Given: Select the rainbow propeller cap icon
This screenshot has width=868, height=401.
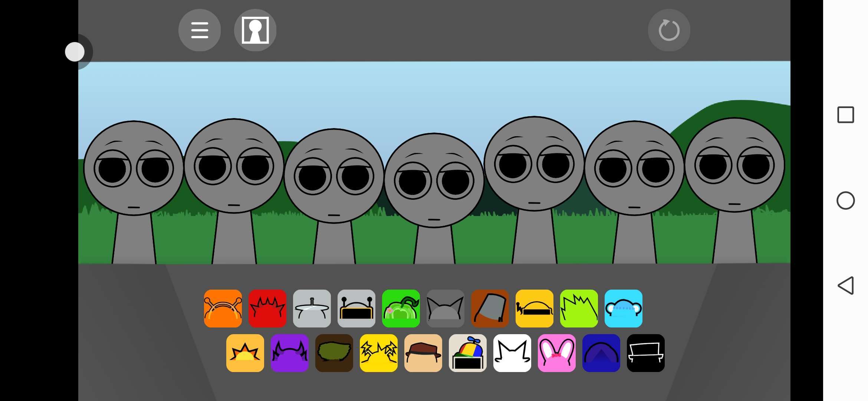Looking at the screenshot, I should (x=468, y=353).
